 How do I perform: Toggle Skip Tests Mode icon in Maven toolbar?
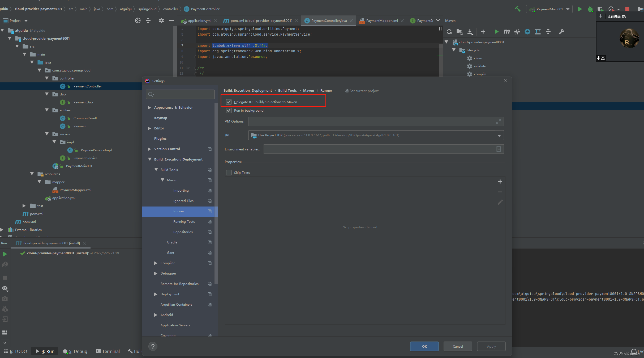coord(527,32)
